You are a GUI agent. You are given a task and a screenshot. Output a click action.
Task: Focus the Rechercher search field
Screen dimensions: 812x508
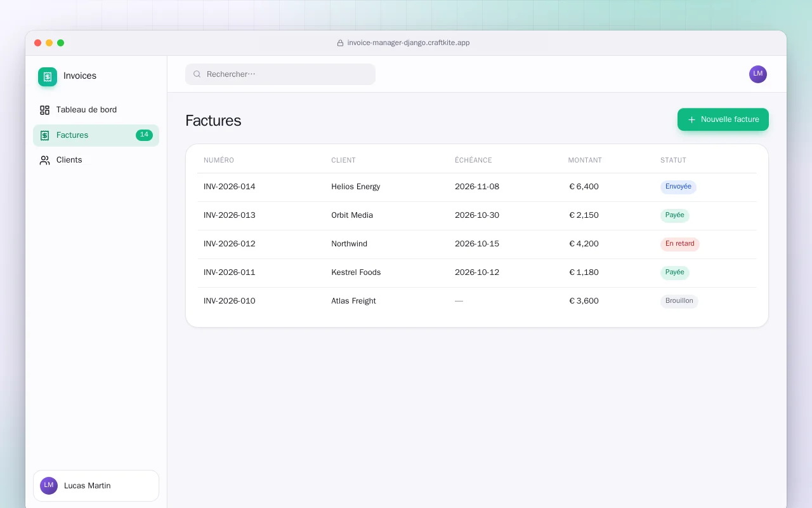(x=280, y=74)
